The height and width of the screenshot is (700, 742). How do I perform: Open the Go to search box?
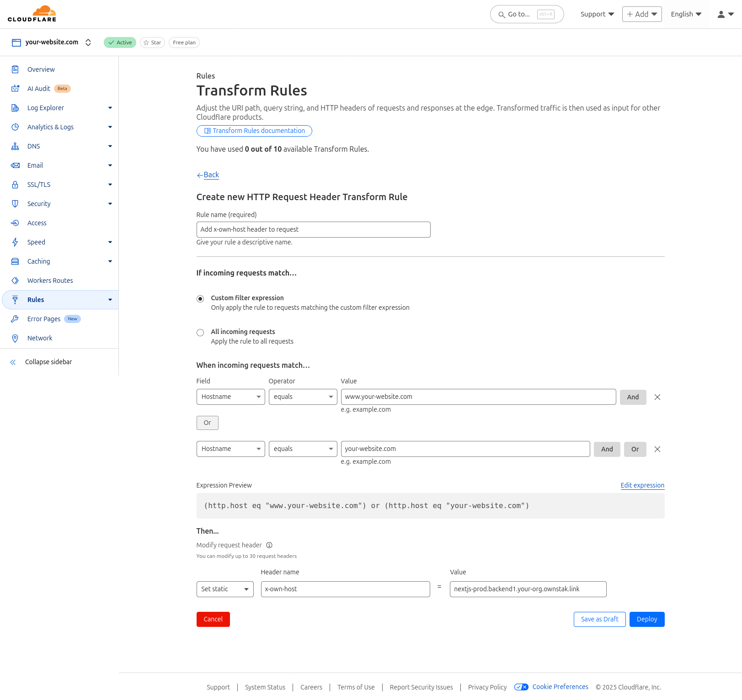[527, 14]
